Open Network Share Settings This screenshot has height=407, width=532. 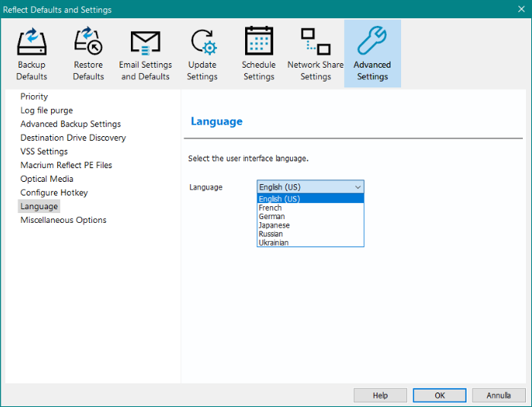[x=316, y=53]
